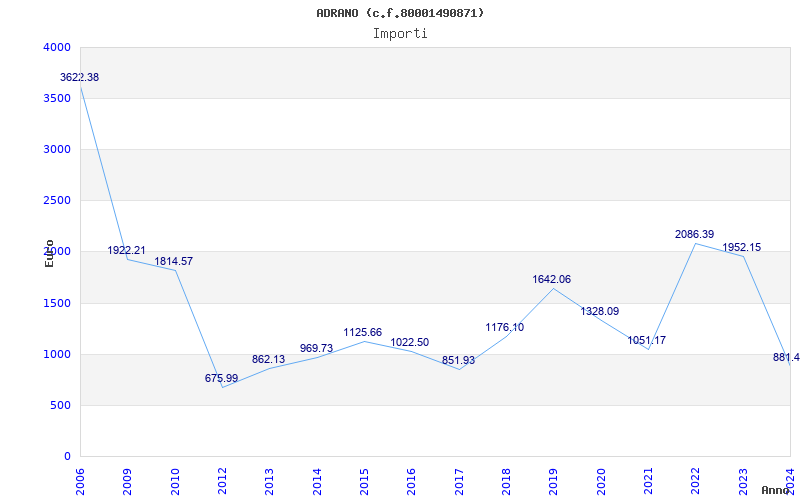800x500 pixels.
Task: Click the 1500 y-axis tick label
Action: tap(57, 303)
